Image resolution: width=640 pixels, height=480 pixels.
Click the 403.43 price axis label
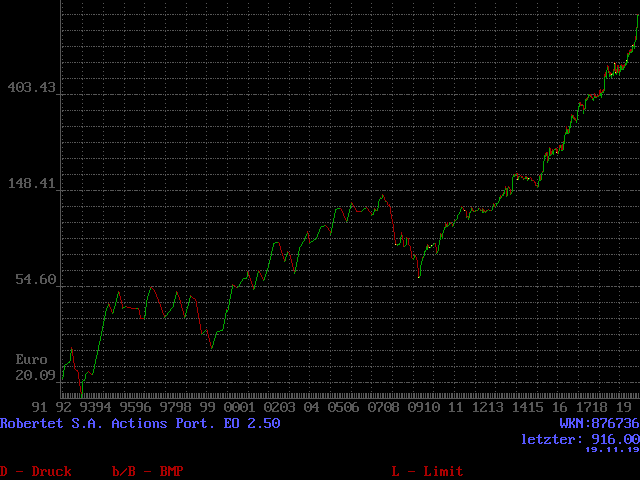coord(31,88)
